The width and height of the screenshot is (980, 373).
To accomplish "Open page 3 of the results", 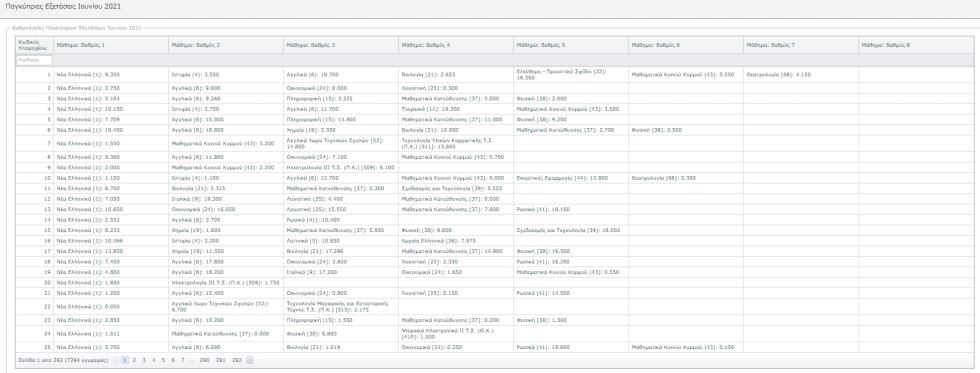I will pos(144,360).
